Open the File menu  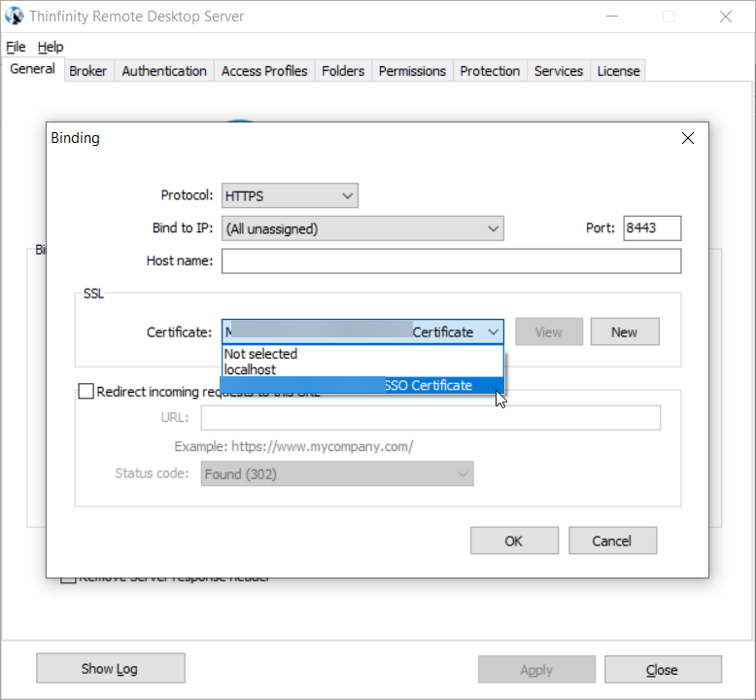coord(16,47)
